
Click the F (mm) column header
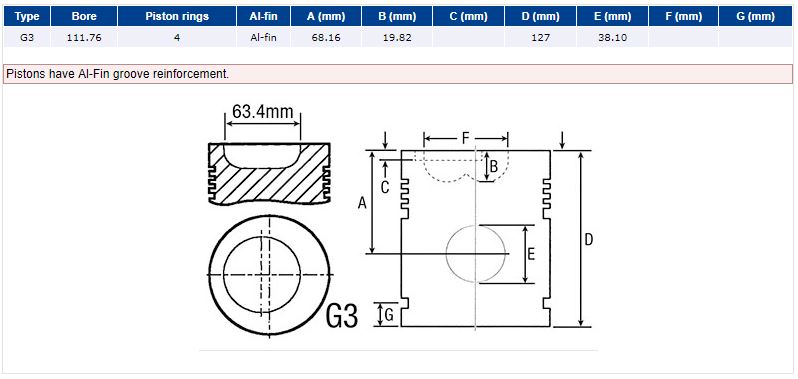point(683,16)
